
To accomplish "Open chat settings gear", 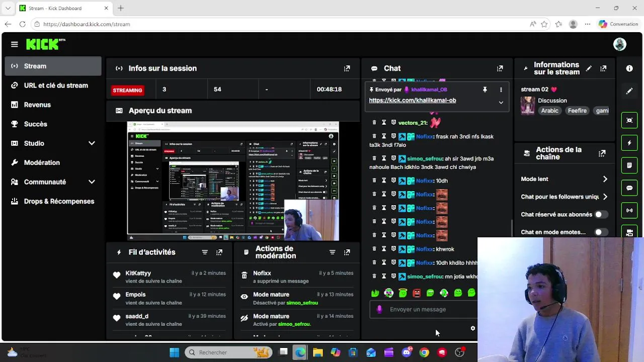I will click(472, 328).
